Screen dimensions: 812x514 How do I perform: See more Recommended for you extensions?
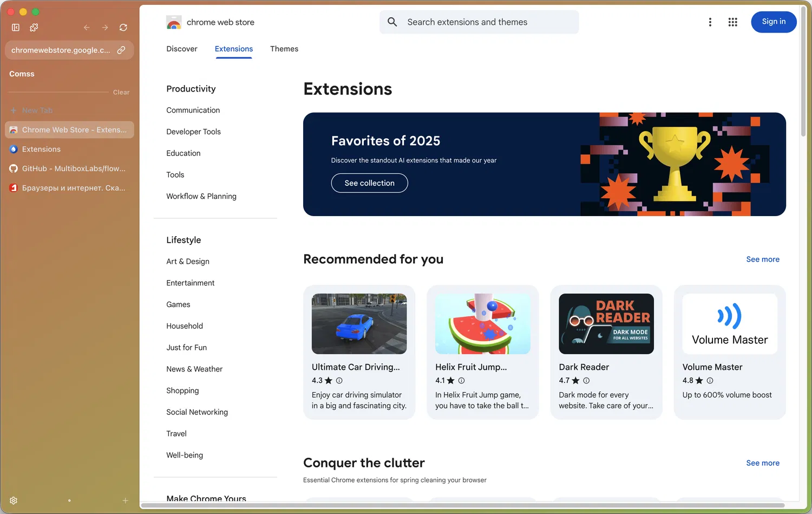763,259
